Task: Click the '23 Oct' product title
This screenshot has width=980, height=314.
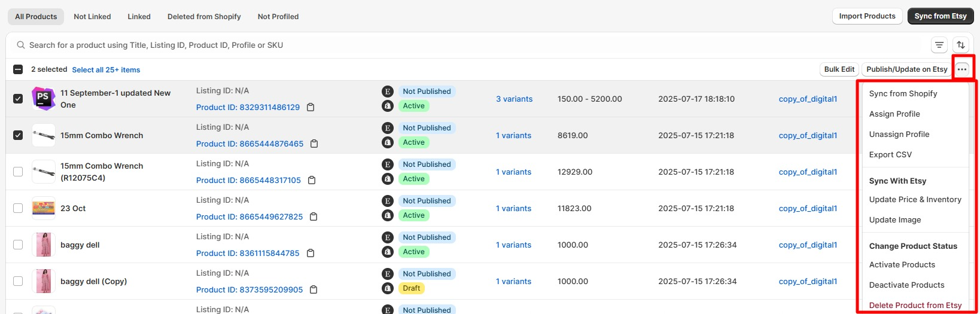Action: (x=73, y=208)
